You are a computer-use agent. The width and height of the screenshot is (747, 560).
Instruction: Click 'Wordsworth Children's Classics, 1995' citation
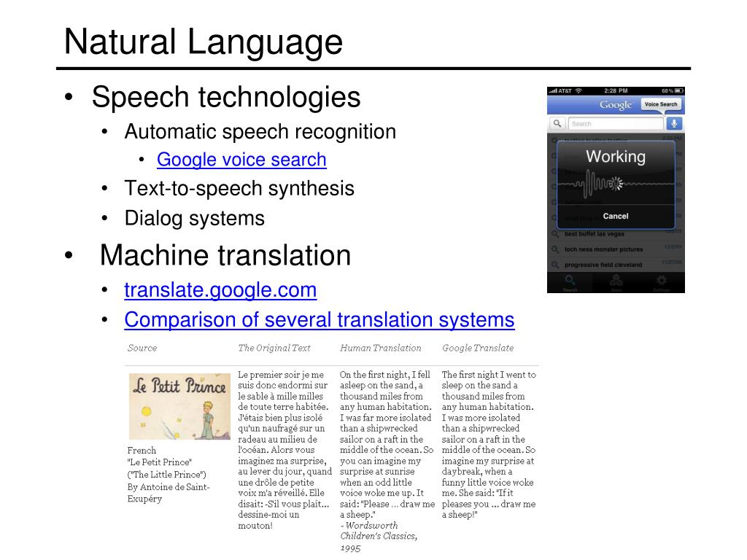[x=379, y=537]
